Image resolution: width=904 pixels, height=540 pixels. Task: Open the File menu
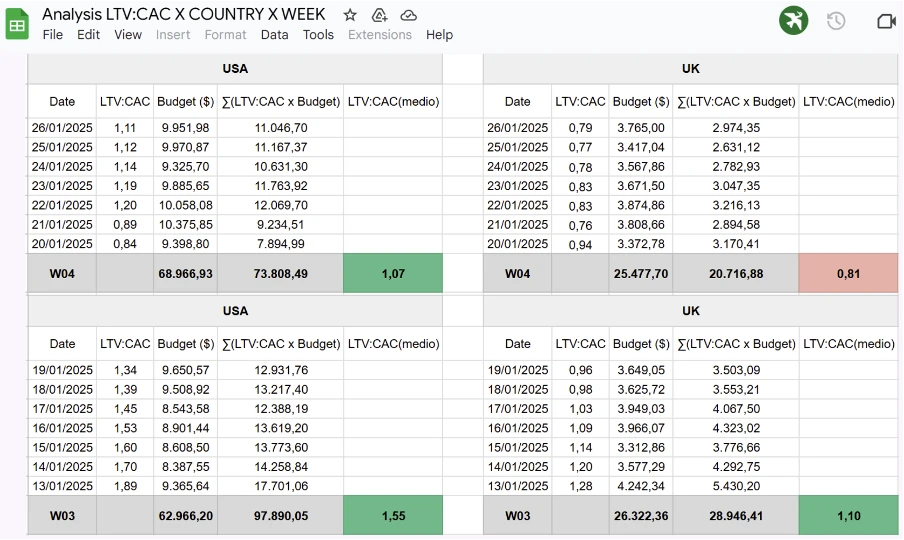click(x=52, y=35)
